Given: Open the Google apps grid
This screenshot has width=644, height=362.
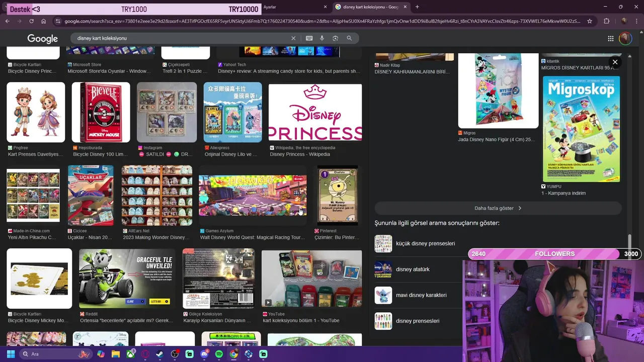Looking at the screenshot, I should [x=610, y=39].
